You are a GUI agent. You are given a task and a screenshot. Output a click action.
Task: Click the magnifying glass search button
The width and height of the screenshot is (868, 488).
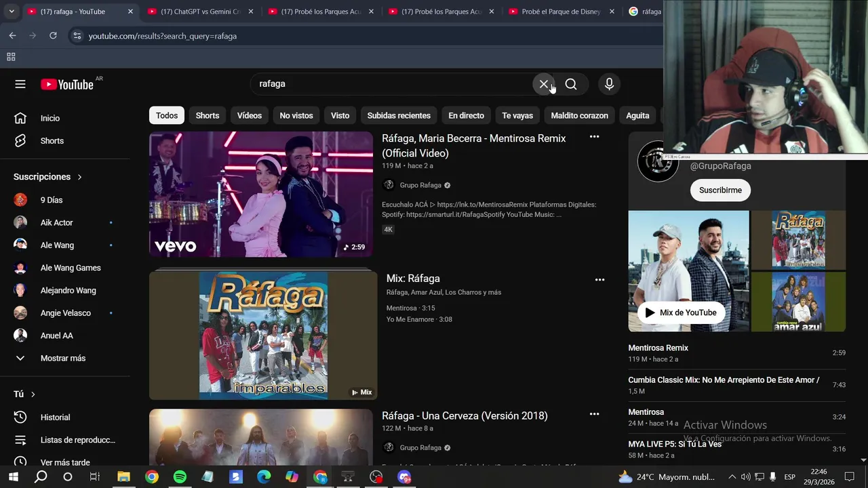[x=571, y=84]
